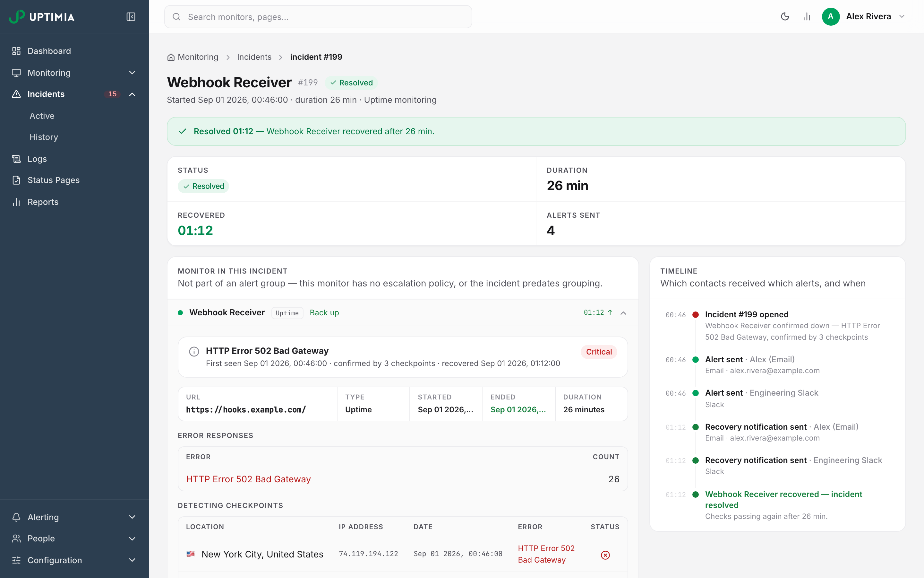Image resolution: width=924 pixels, height=578 pixels.
Task: Click the https://hooks.example.com/ URL
Action: (x=246, y=410)
